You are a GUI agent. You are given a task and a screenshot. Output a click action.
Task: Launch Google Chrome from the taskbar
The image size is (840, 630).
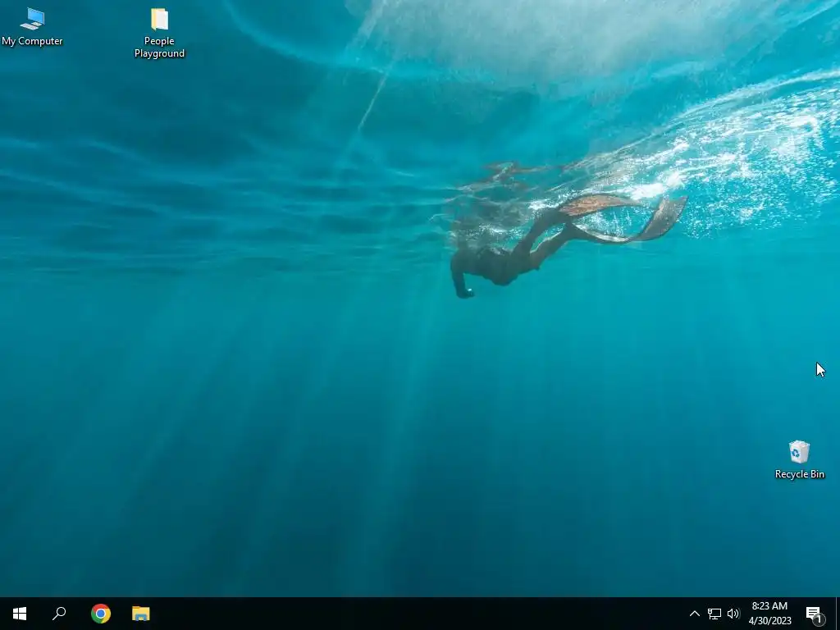101,614
